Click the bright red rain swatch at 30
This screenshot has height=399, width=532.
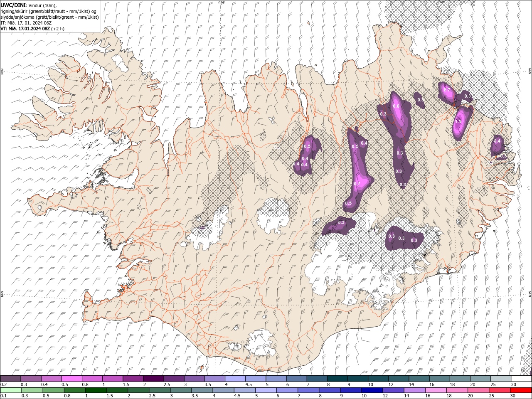521,390
